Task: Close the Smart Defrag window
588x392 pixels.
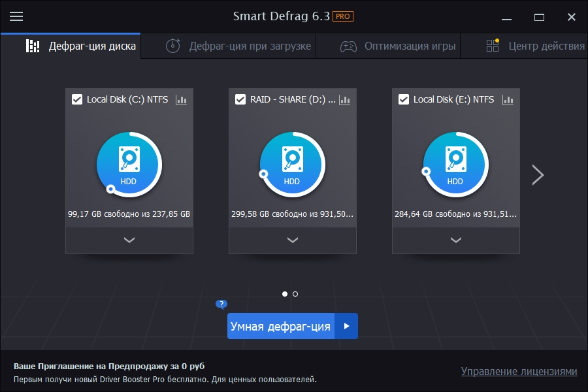Action: [x=572, y=17]
